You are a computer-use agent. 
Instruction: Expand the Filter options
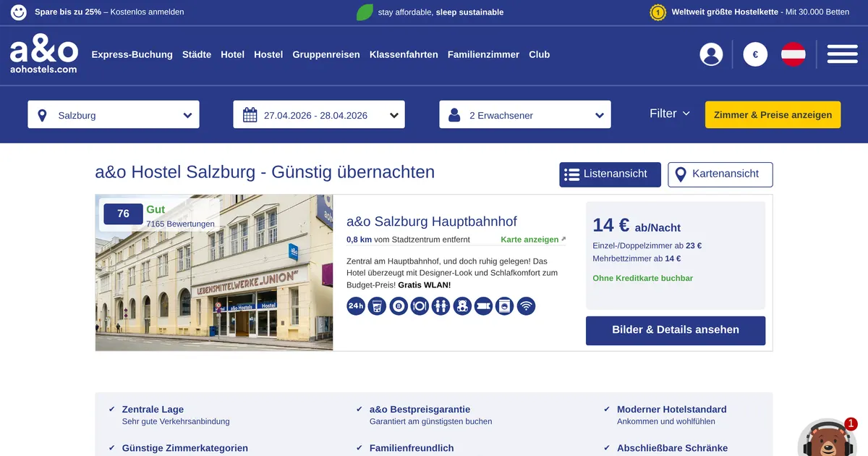tap(670, 114)
